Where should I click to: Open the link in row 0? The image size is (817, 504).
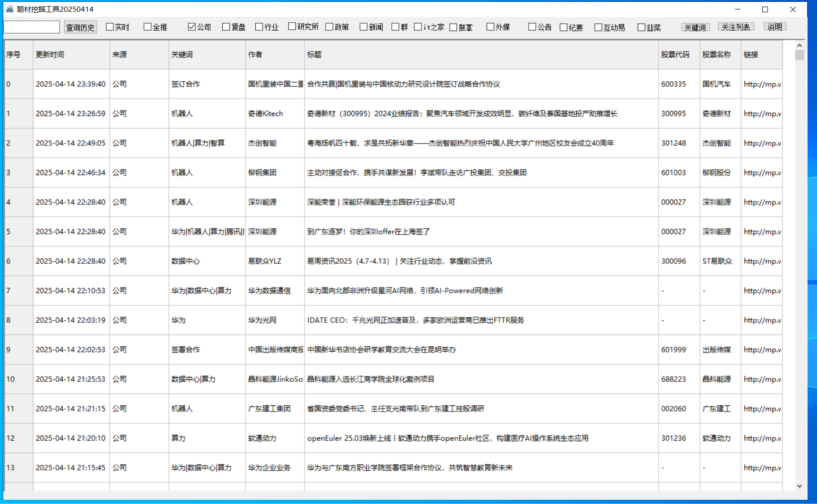pos(762,84)
